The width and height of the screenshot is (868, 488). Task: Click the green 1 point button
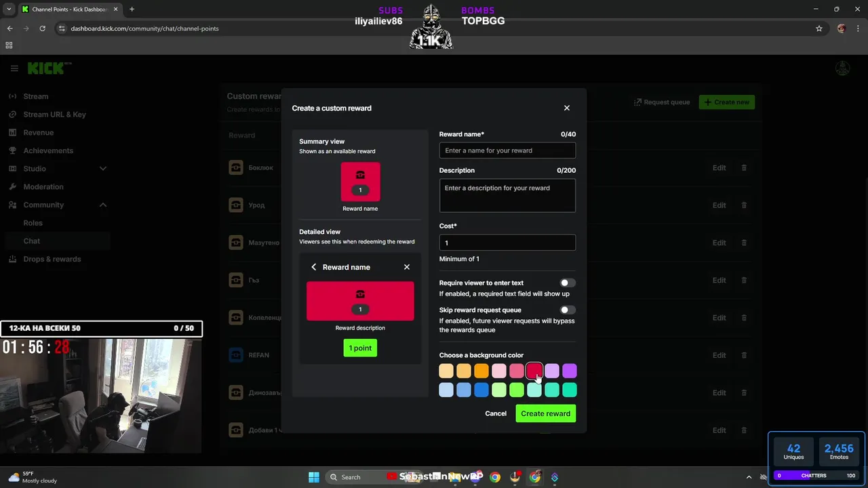(x=360, y=348)
